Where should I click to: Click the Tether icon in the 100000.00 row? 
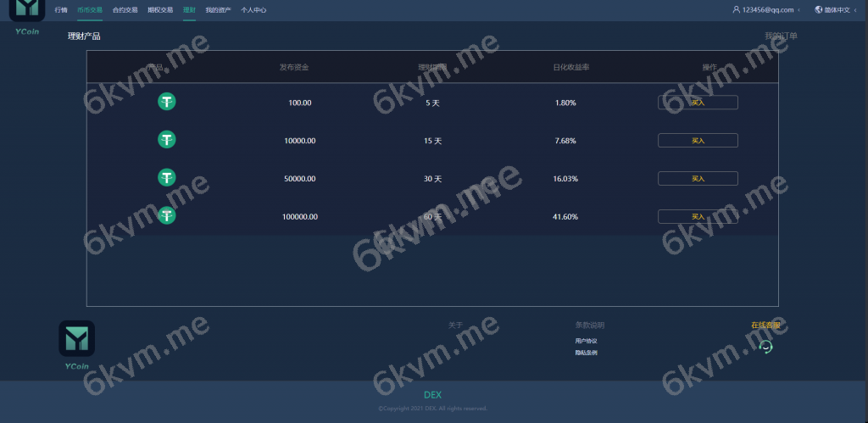click(167, 216)
